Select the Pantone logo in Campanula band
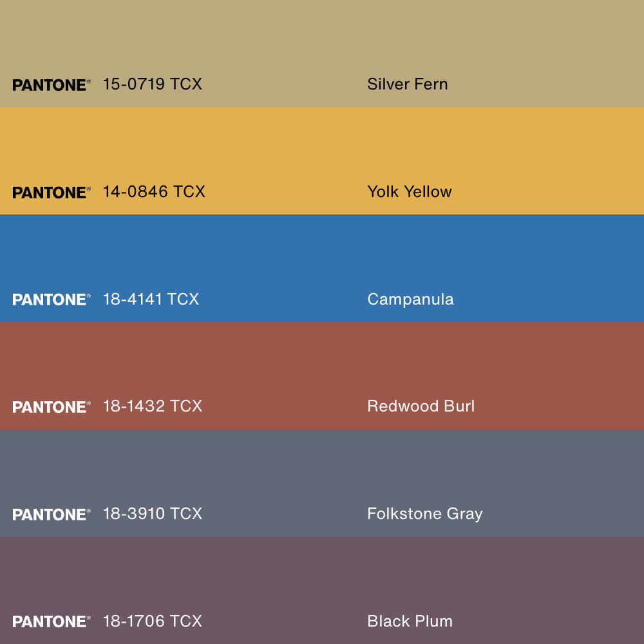644x644 pixels. point(51,299)
